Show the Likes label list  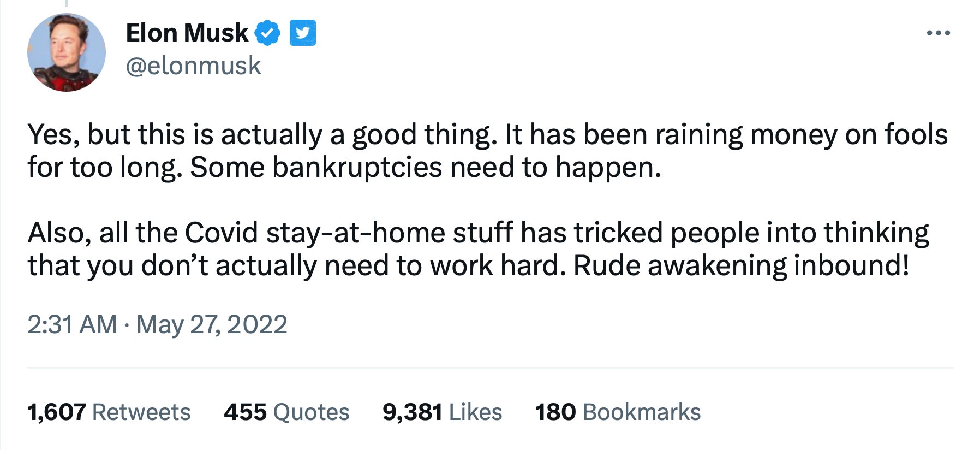[x=475, y=412]
